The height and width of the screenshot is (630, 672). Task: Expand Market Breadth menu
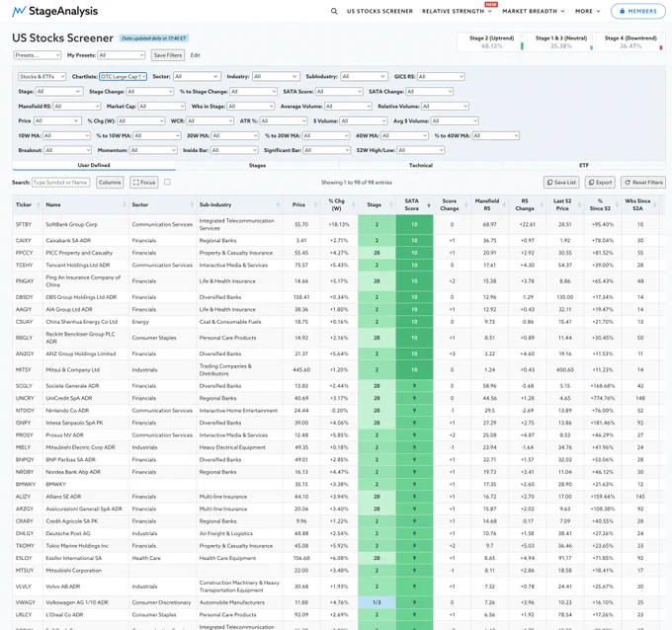tap(534, 11)
